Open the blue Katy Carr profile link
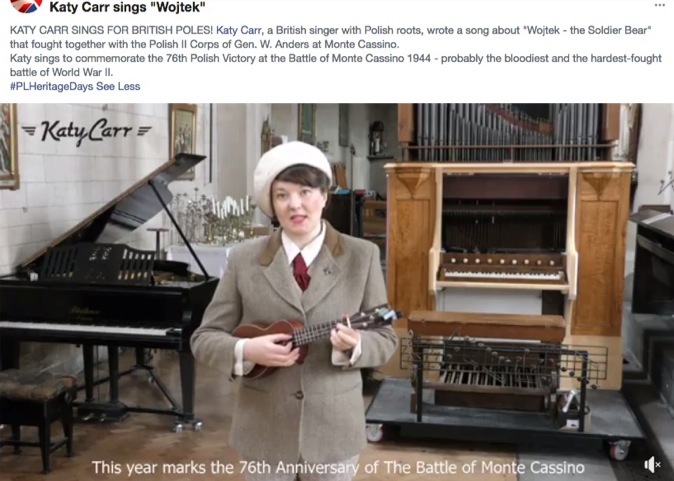Viewport: 674px width, 481px height. pyautogui.click(x=238, y=30)
